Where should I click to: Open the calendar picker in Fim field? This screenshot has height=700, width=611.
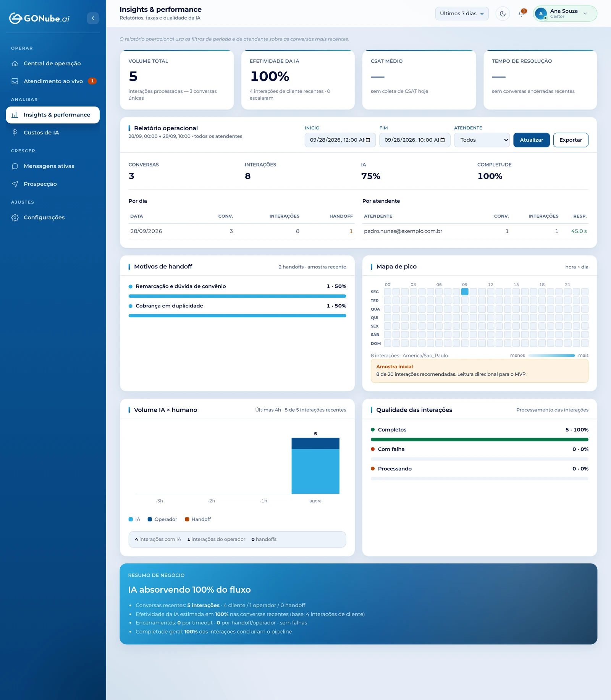click(443, 140)
